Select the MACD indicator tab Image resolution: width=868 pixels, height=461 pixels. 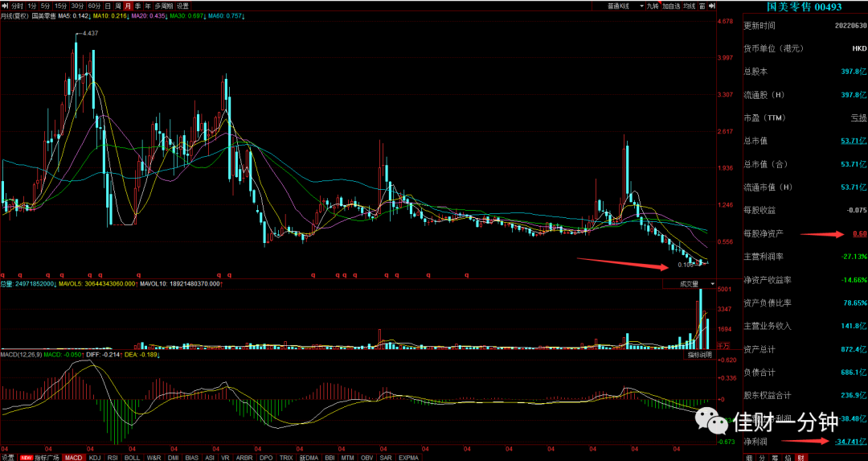(73, 458)
